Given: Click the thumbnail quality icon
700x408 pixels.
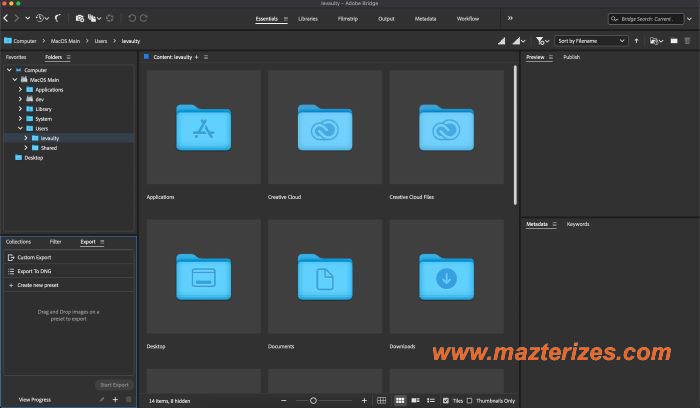Looking at the screenshot, I should click(x=502, y=41).
